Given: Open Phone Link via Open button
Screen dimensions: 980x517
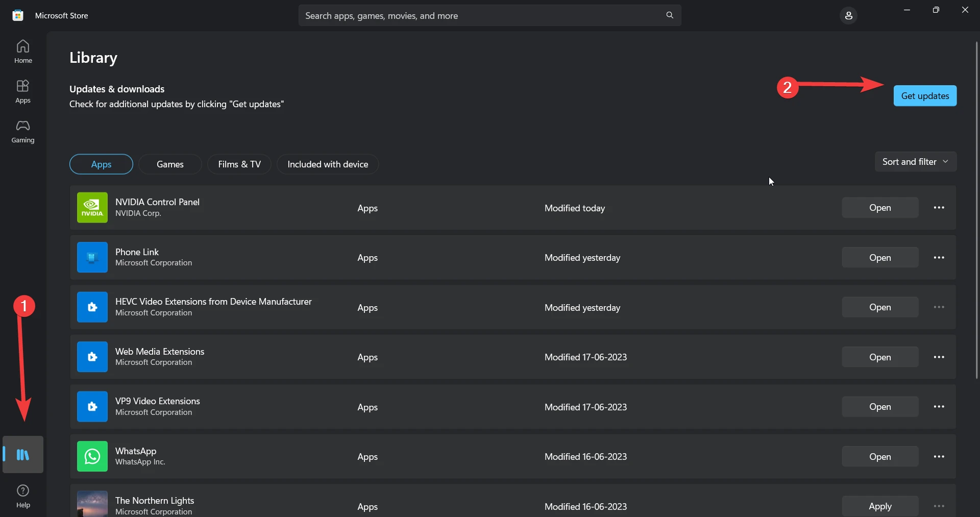Looking at the screenshot, I should pos(880,258).
